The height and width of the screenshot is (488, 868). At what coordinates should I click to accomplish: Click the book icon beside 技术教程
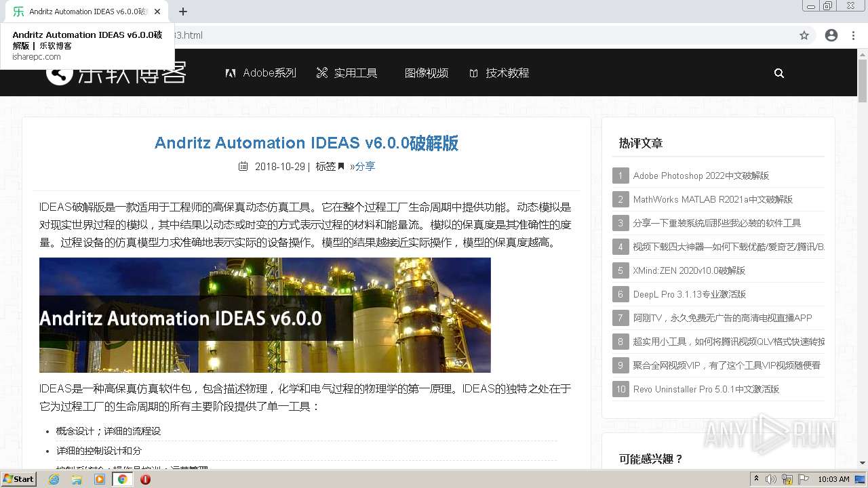(473, 73)
